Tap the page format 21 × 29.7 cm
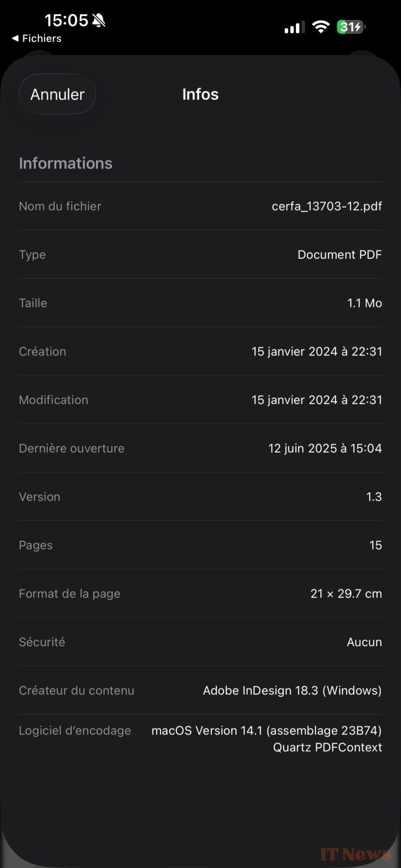This screenshot has width=401, height=868. point(346,593)
